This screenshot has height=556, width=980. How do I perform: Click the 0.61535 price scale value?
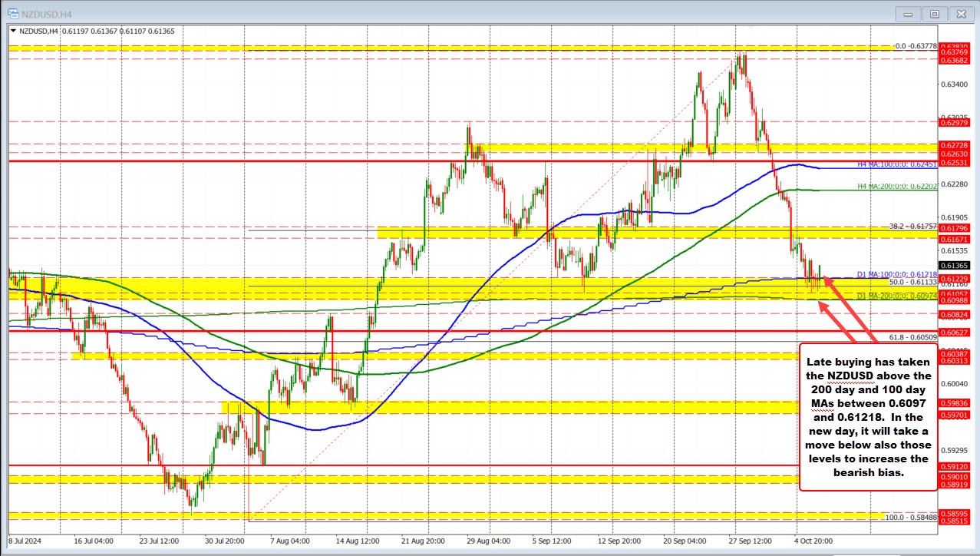click(953, 250)
